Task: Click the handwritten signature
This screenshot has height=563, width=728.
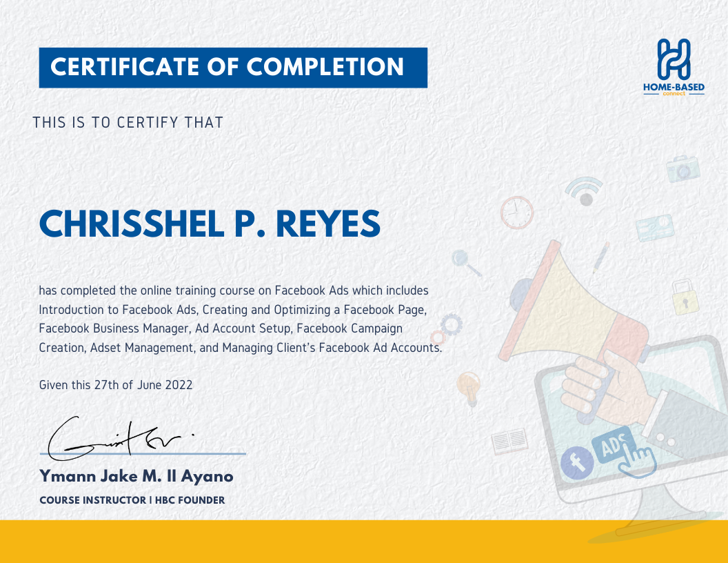Action: pyautogui.click(x=121, y=438)
